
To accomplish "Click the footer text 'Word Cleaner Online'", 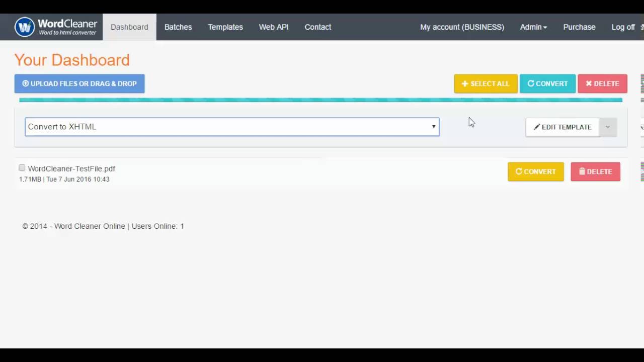I will click(x=90, y=226).
